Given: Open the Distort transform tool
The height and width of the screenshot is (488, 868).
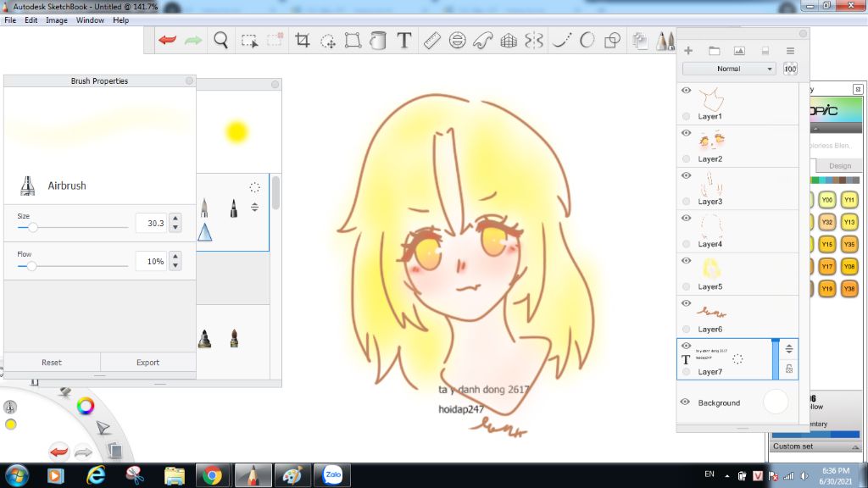Looking at the screenshot, I should (353, 41).
